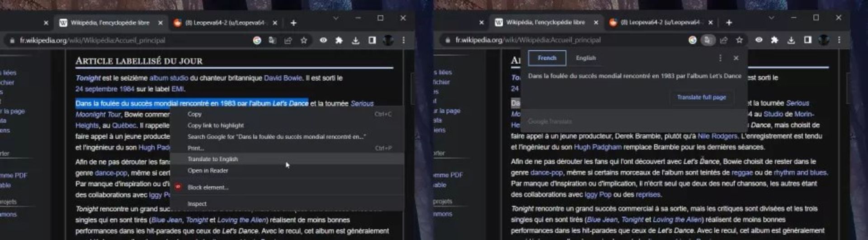Expand the tab search chevron in right window

[x=771, y=18]
